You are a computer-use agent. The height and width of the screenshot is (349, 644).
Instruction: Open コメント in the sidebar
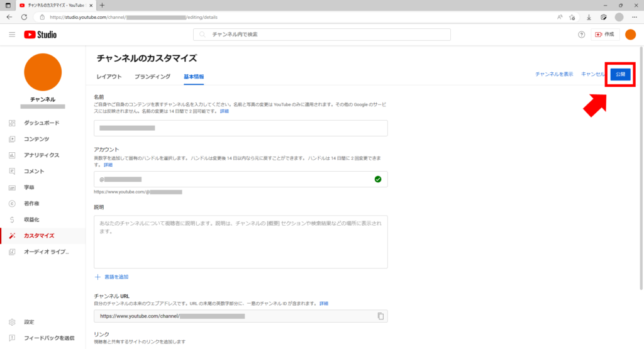(34, 171)
